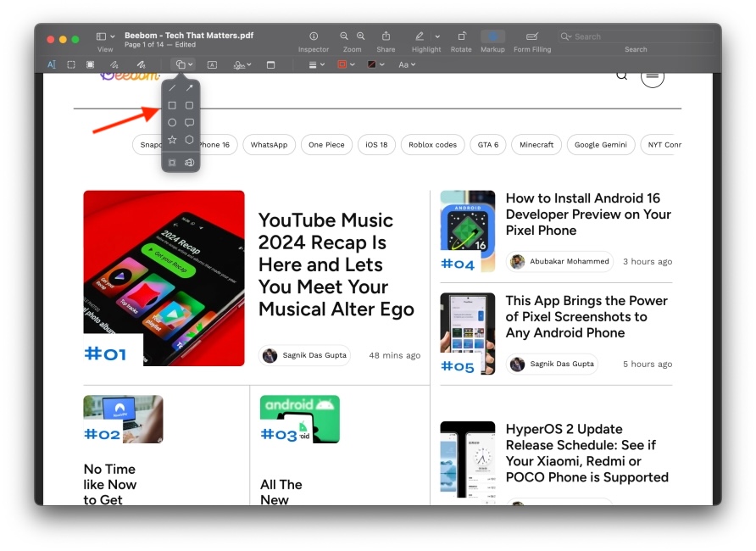Select the Text Selection tool
Viewport: 756px width, 551px height.
(52, 64)
